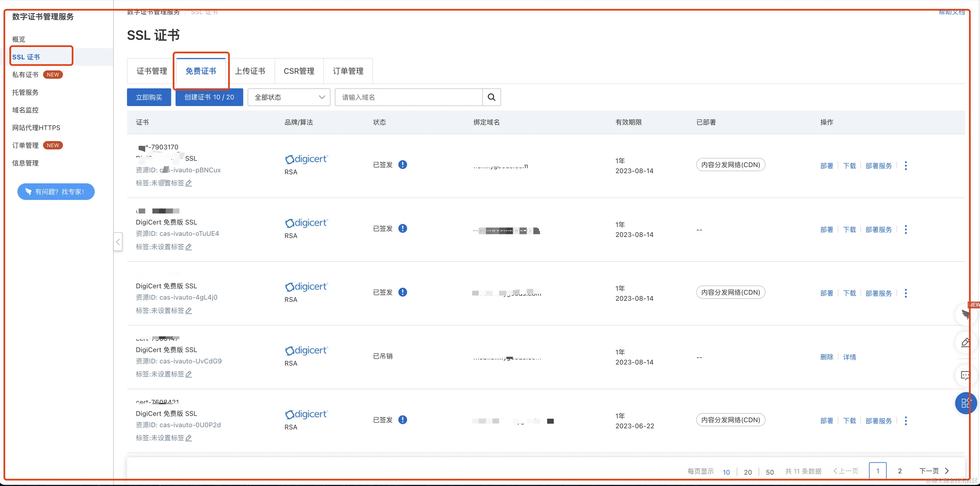
Task: Click 创建证书 10 / 20 button
Action: pyautogui.click(x=209, y=98)
